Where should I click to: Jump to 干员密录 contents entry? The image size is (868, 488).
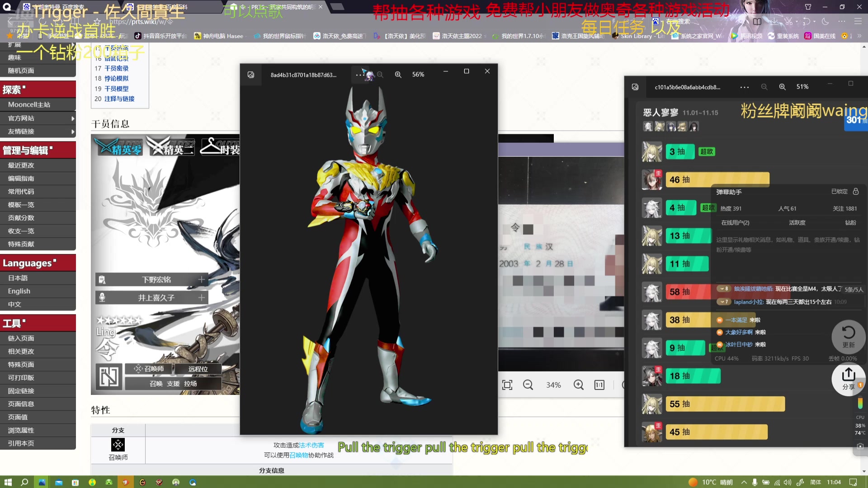click(116, 68)
